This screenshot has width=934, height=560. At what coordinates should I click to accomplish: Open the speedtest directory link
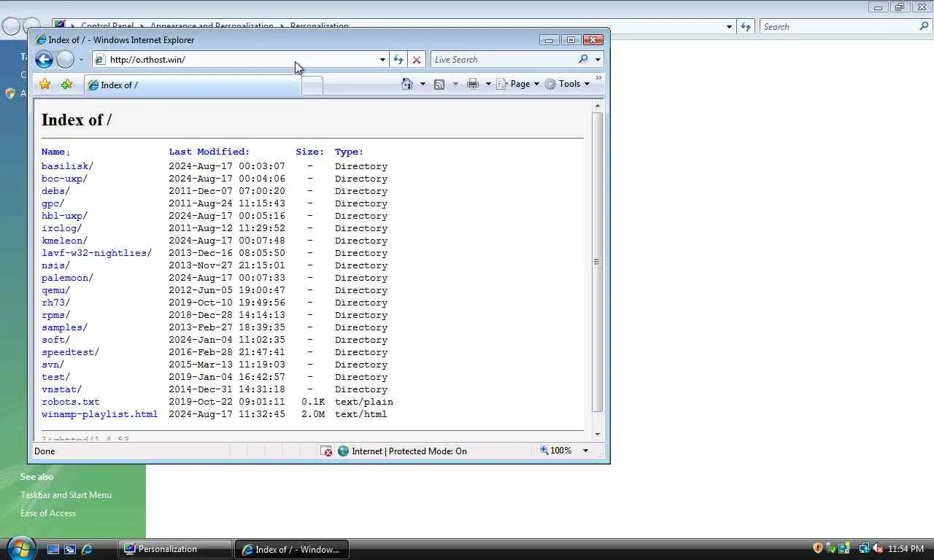(x=68, y=352)
